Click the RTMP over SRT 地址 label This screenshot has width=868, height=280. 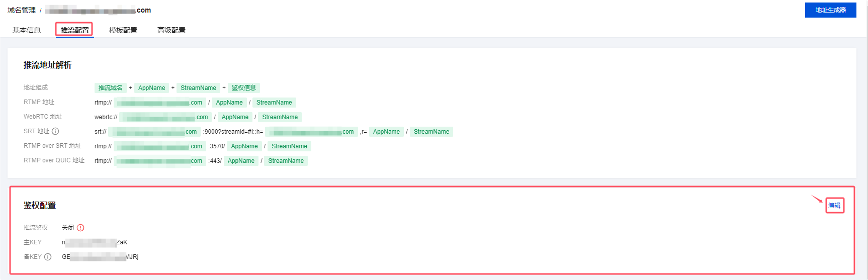coord(52,146)
